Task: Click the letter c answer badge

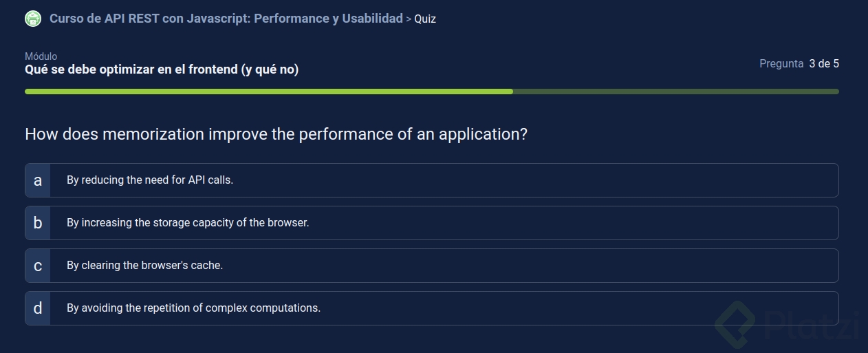Action: (38, 266)
